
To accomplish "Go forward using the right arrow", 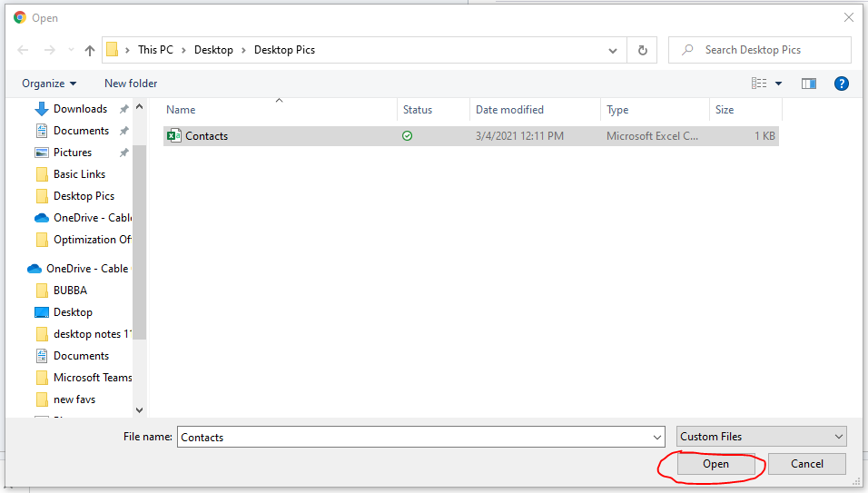I will [50, 50].
